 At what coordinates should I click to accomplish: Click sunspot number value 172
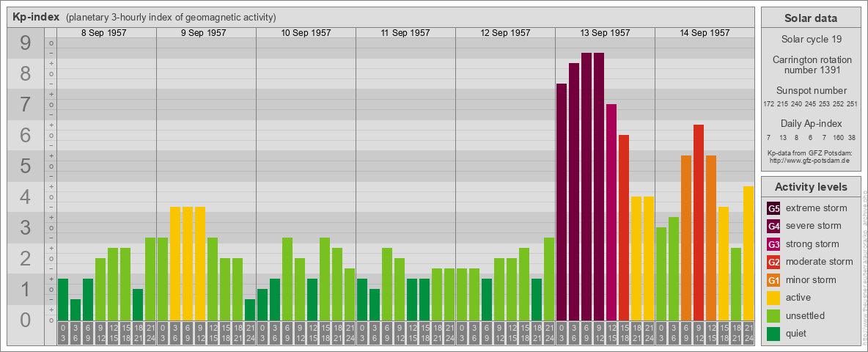768,104
